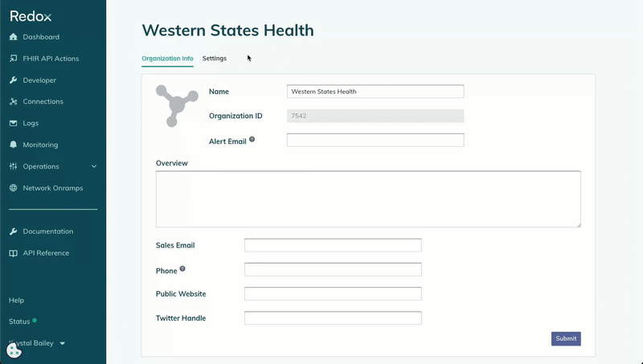
Task: Click the green Status indicator dot
Action: click(x=35, y=321)
